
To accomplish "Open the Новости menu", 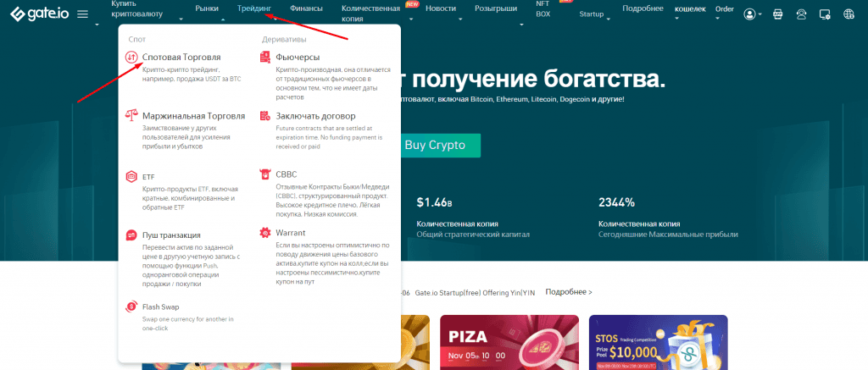I will click(x=441, y=8).
